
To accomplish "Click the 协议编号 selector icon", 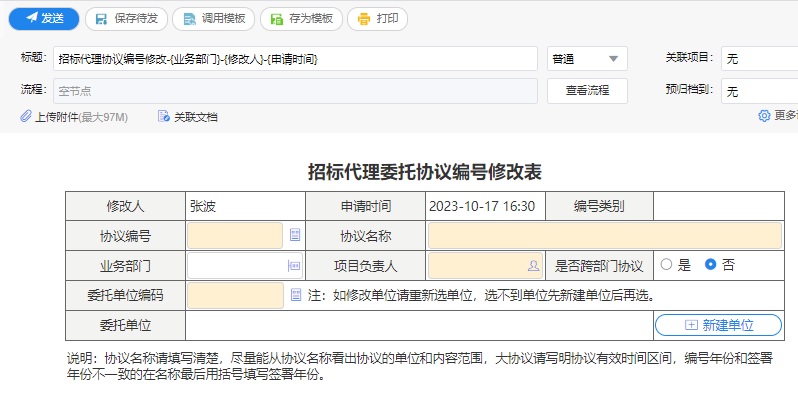I will click(x=295, y=235).
